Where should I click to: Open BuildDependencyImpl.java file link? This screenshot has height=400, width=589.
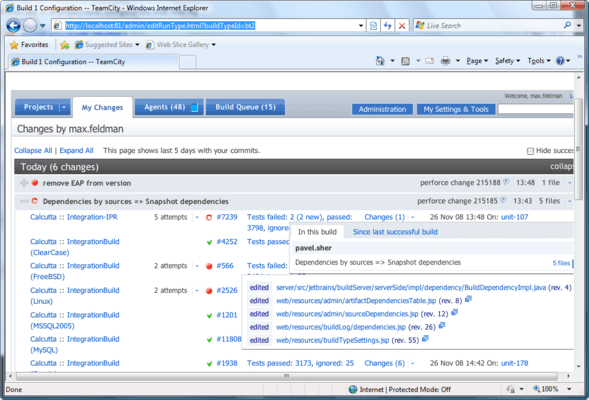(411, 288)
